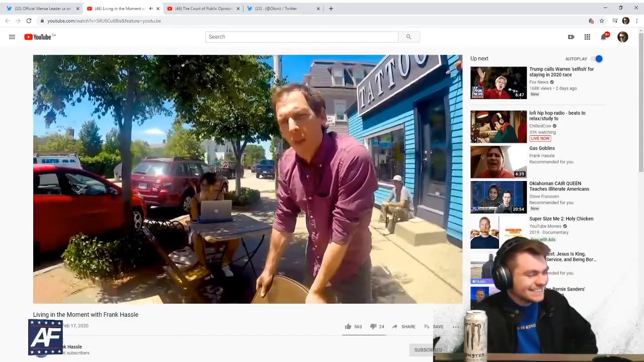Click the Oklahoman CAIR QUEEN thumbnail
The width and height of the screenshot is (644, 362).
(499, 197)
